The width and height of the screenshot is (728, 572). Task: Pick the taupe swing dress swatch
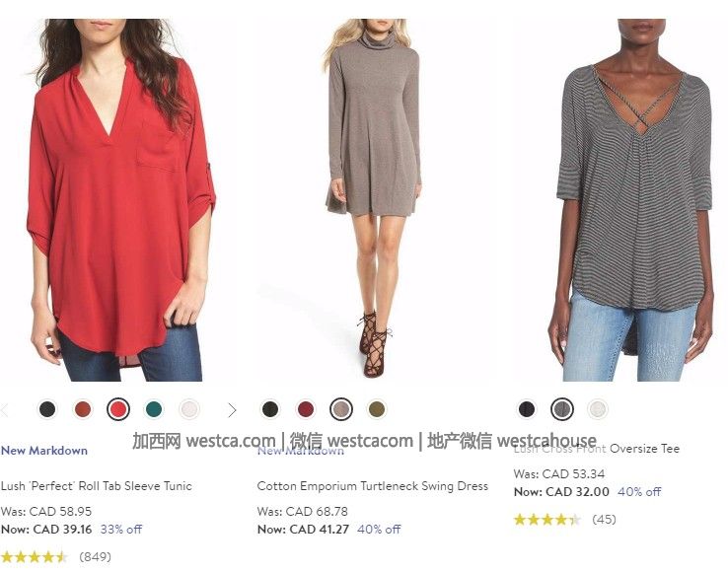tap(341, 409)
